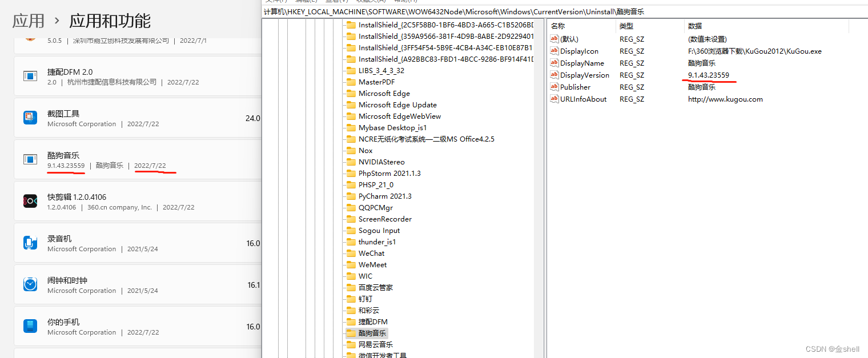Viewport: 868px width, 358px height.
Task: Select the thunder_is1 registry key
Action: pos(377,242)
